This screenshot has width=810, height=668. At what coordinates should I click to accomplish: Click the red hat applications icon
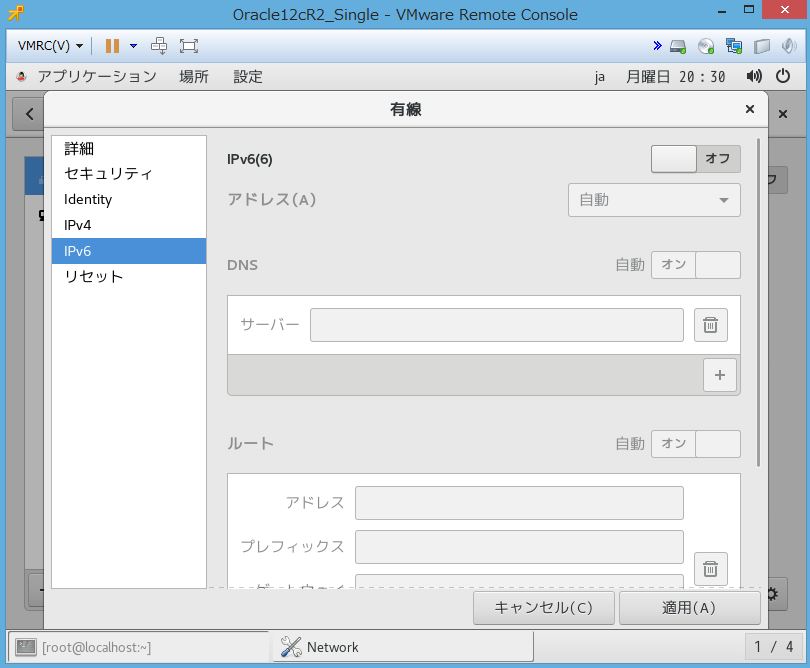22,76
